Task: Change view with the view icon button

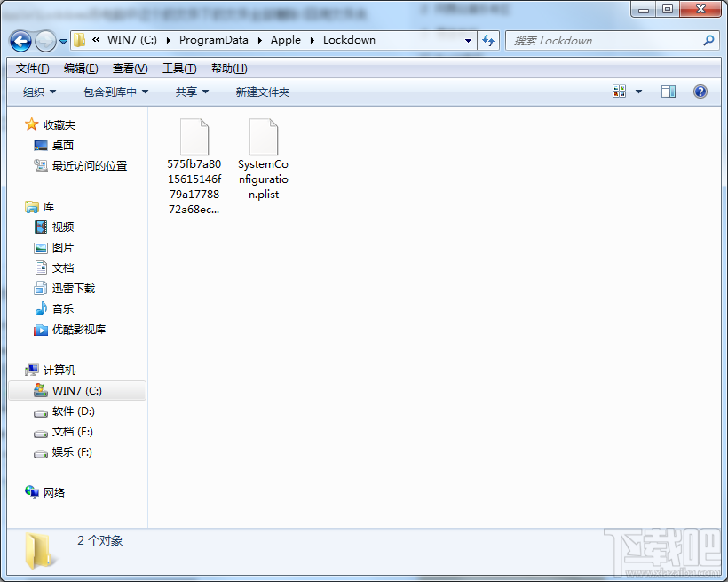Action: pos(620,92)
